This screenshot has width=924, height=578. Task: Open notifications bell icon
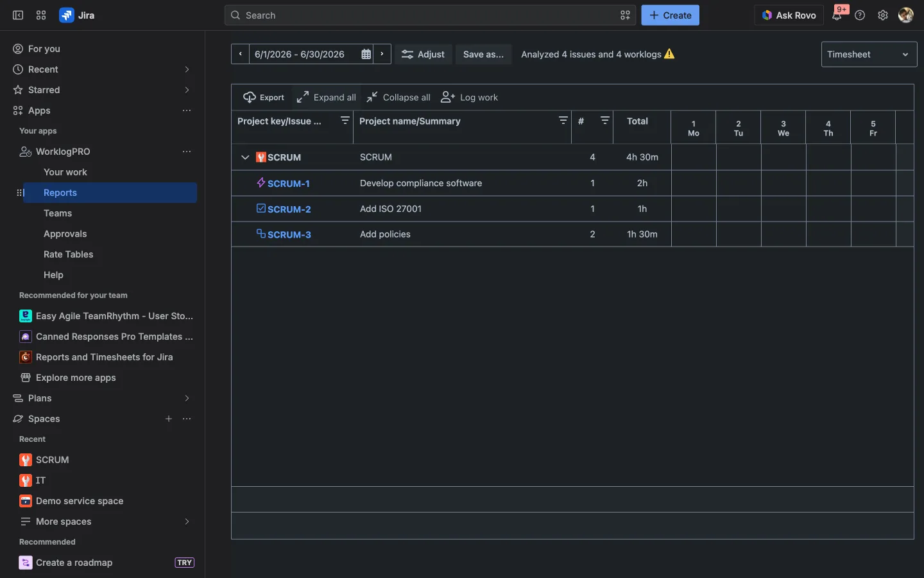[837, 15]
